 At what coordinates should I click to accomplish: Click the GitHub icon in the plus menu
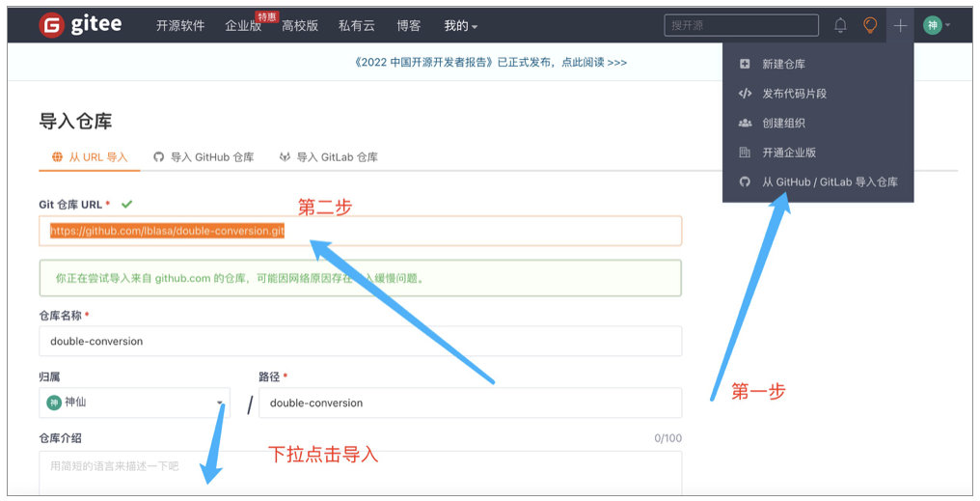(x=745, y=181)
